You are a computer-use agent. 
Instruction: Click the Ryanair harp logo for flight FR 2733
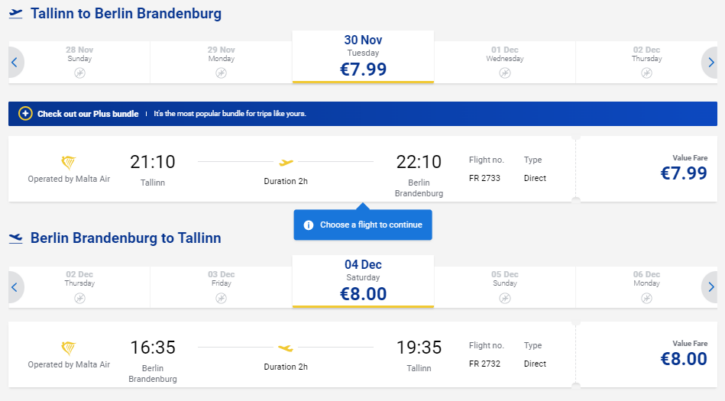click(68, 162)
